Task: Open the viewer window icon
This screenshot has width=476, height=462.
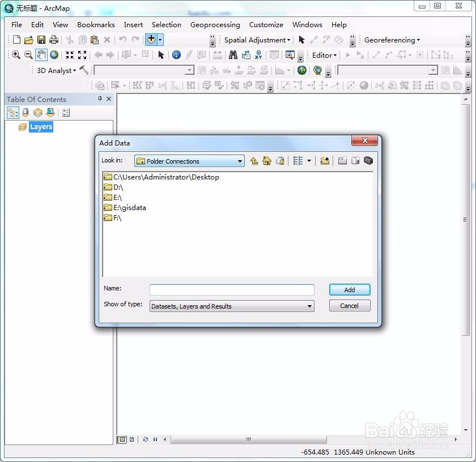Action: 290,55
